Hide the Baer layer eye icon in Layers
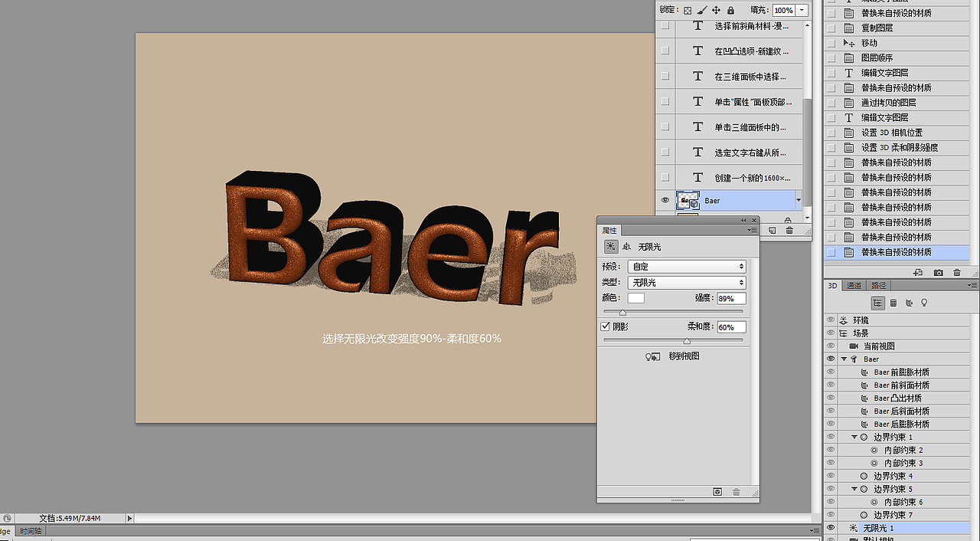Viewport: 980px width, 541px height. 665,201
